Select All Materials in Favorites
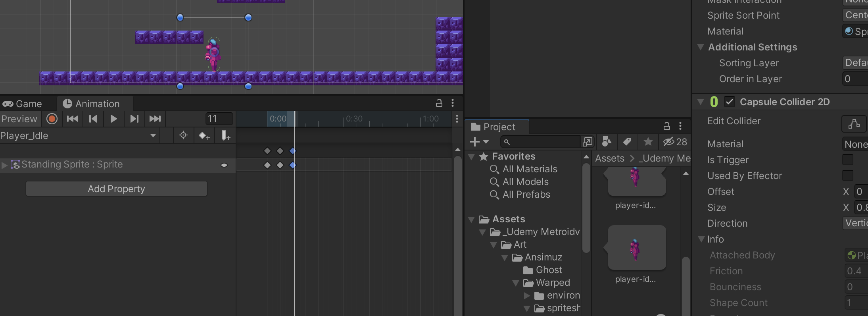 [530, 169]
